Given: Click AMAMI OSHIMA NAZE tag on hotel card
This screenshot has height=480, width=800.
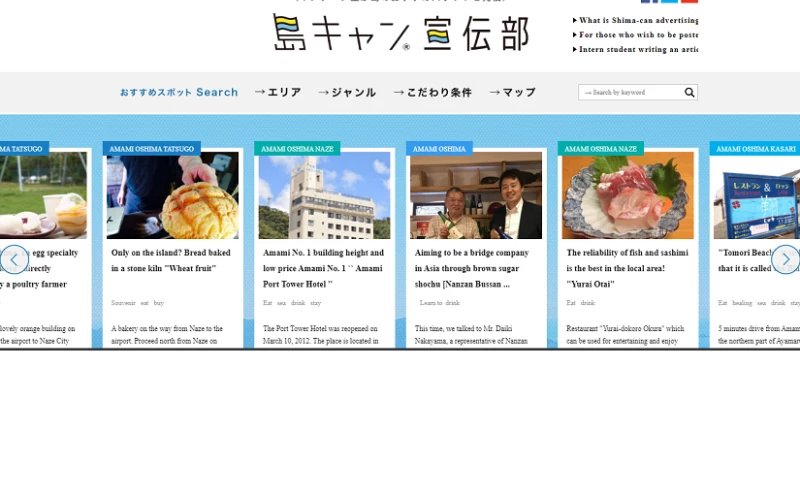Looking at the screenshot, I should (x=297, y=148).
